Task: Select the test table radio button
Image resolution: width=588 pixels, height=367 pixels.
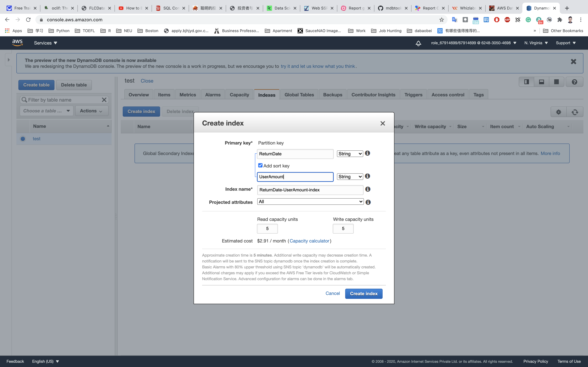Action: click(23, 139)
